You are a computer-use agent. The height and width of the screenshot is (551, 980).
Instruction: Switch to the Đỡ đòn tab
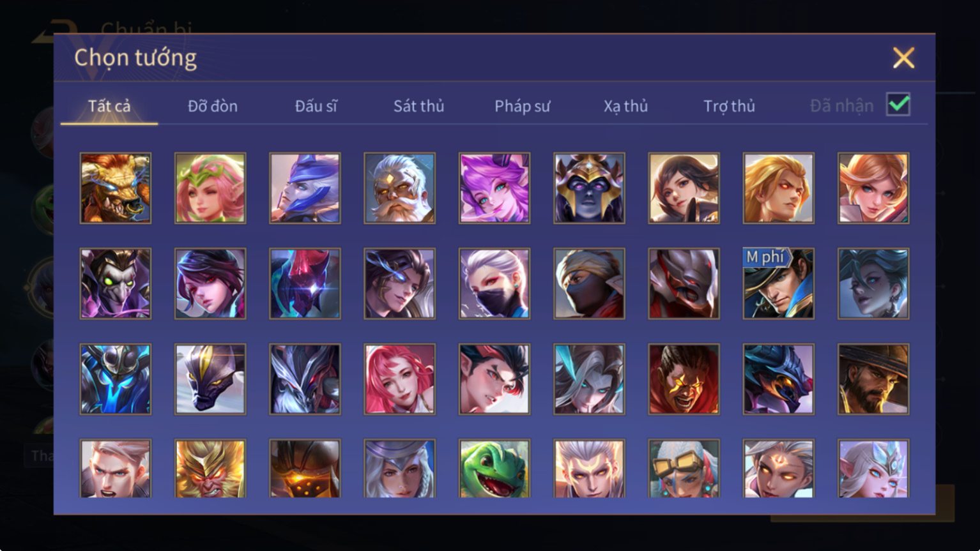point(213,106)
